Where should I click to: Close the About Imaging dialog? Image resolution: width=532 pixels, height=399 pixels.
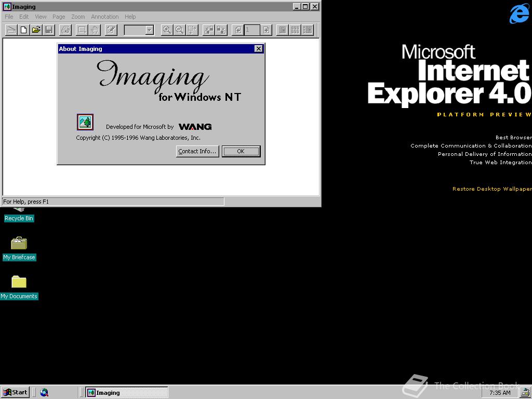[259, 48]
